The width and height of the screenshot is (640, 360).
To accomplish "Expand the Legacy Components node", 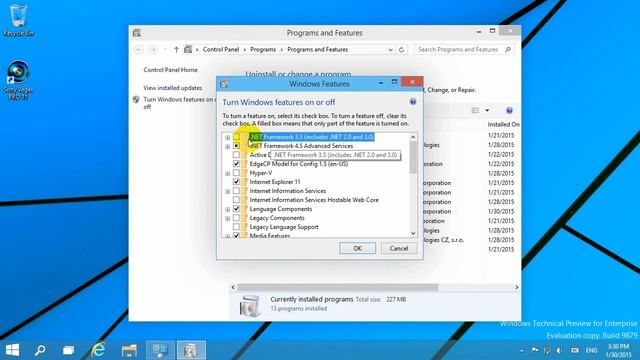I will (228, 218).
